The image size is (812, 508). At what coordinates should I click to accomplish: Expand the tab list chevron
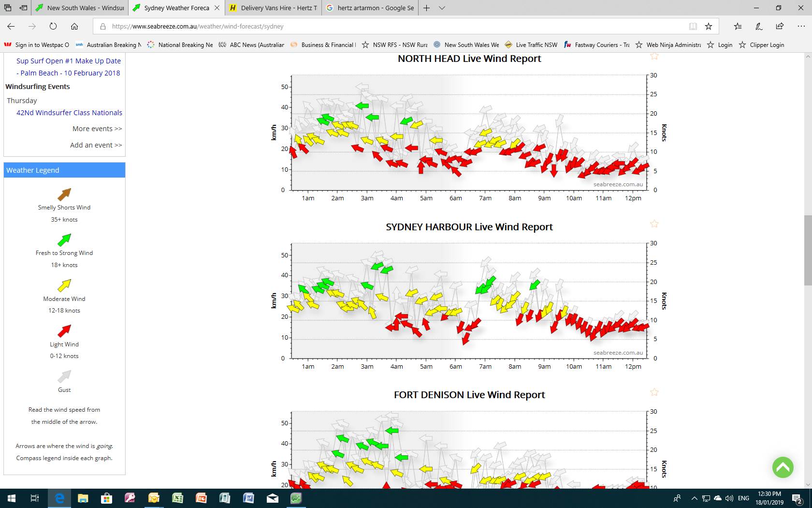pyautogui.click(x=442, y=8)
